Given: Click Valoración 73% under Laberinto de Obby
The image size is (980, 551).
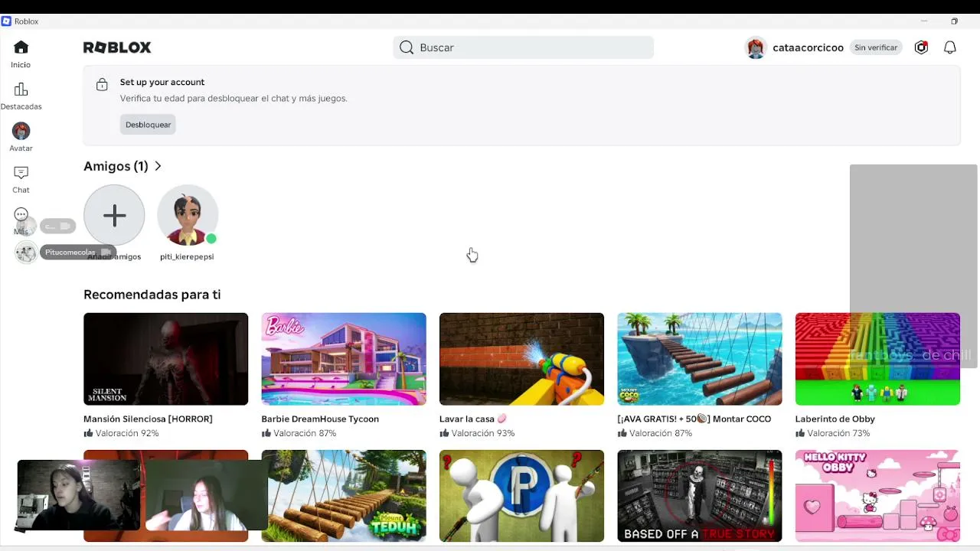Looking at the screenshot, I should (x=833, y=433).
